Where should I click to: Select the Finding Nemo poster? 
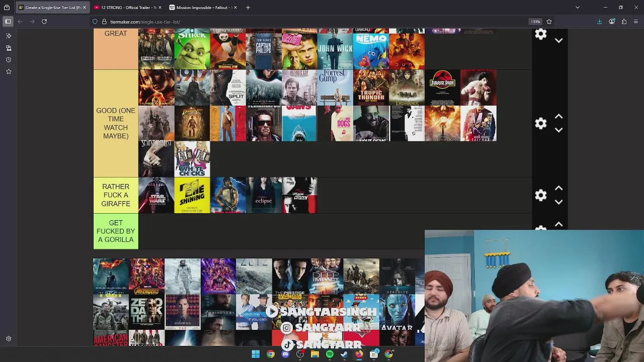[x=371, y=49]
